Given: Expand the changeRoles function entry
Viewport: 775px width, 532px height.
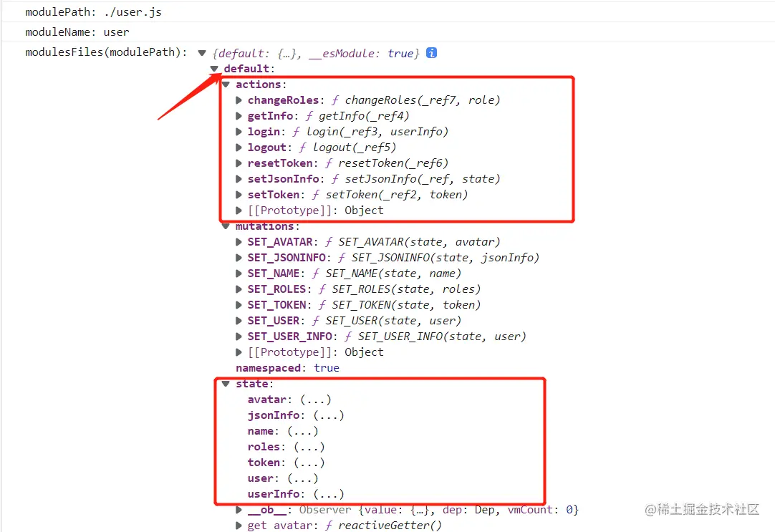Looking at the screenshot, I should coord(239,100).
